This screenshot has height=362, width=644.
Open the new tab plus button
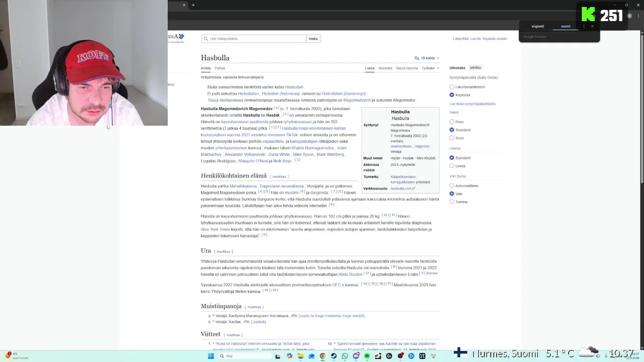tap(193, 5)
